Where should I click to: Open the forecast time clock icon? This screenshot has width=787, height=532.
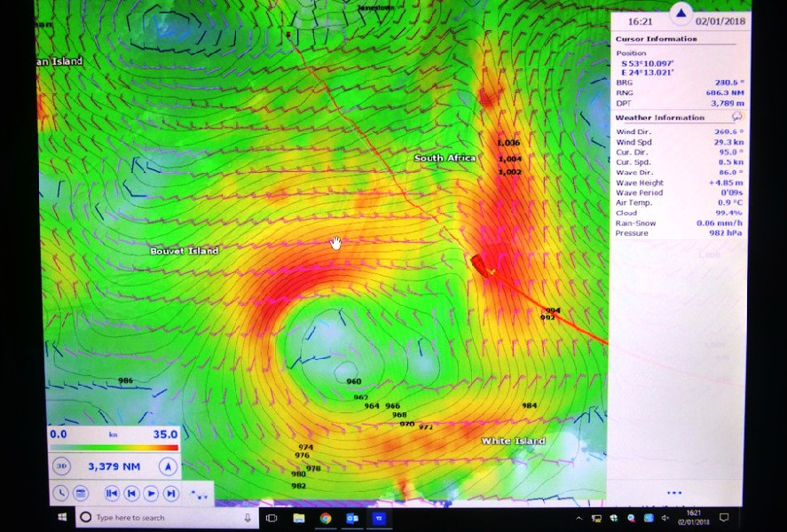coord(60,493)
